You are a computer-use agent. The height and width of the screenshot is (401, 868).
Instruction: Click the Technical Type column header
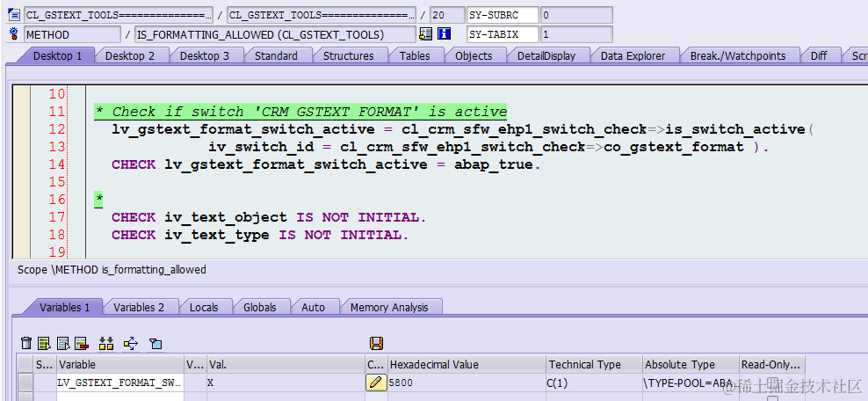(x=595, y=364)
